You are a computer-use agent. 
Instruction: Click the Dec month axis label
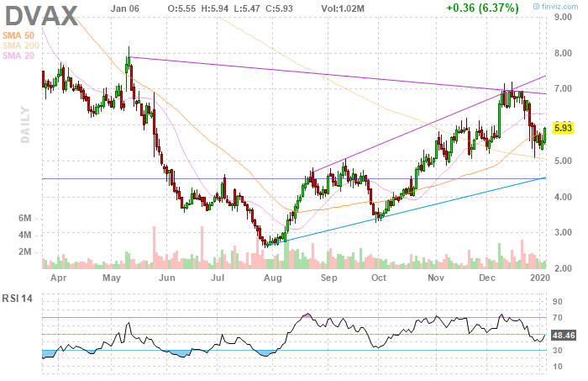(487, 278)
